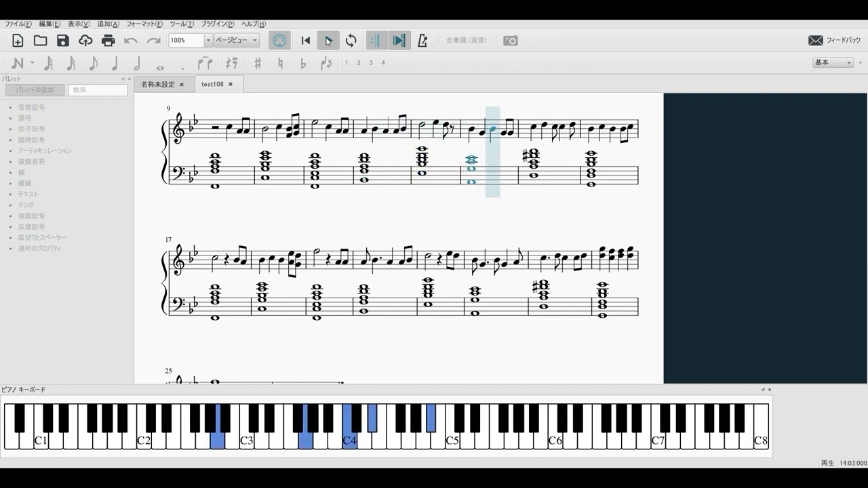Click the palette 検索 search field

[x=98, y=89]
